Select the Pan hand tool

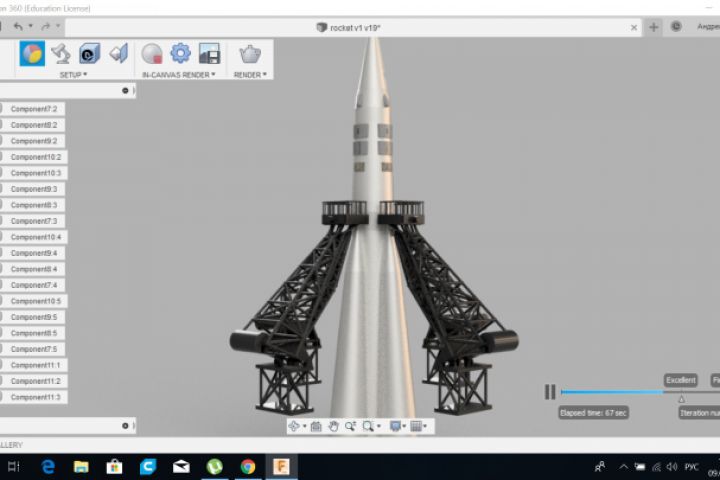[333, 426]
